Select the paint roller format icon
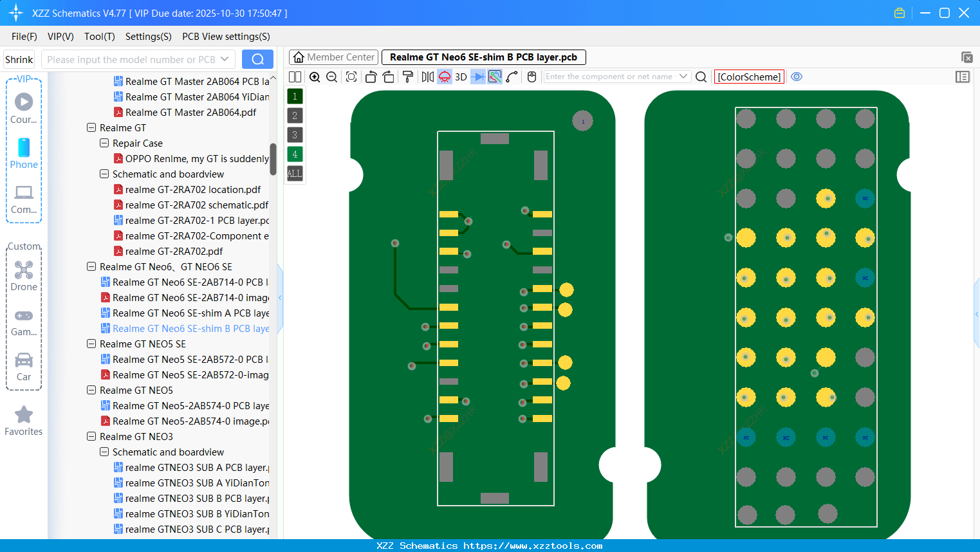This screenshot has height=552, width=980. [x=407, y=77]
